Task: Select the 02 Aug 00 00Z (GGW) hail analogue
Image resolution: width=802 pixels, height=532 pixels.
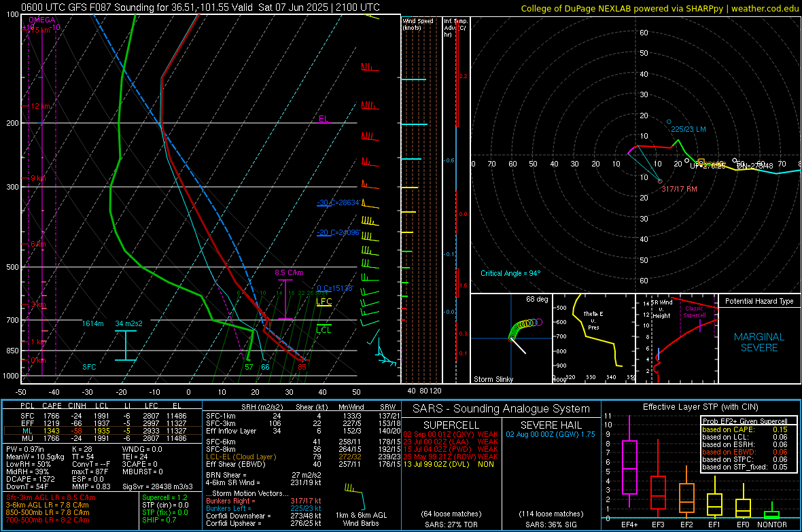Action: coord(551,434)
